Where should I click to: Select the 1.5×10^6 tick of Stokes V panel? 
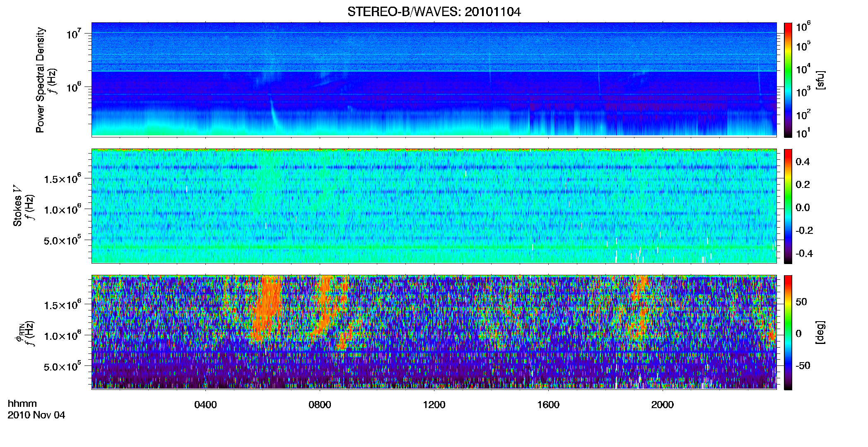[x=62, y=178]
